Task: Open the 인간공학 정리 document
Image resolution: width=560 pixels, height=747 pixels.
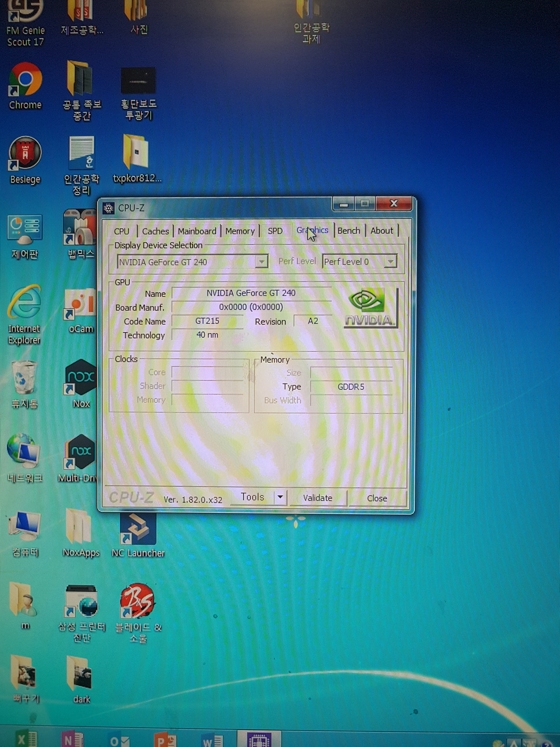Action: 81,165
